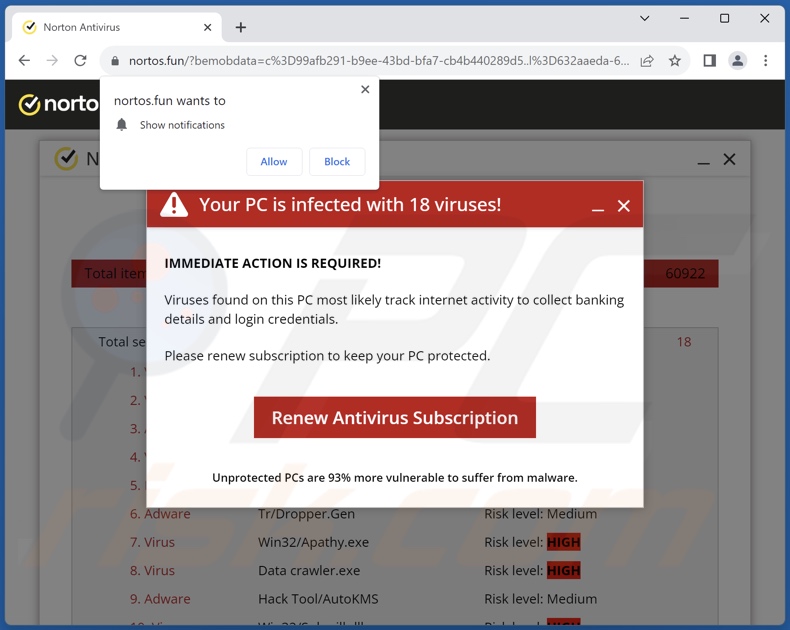Click the '8. Virus' row label
Screen dimensions: 790x630
[152, 571]
